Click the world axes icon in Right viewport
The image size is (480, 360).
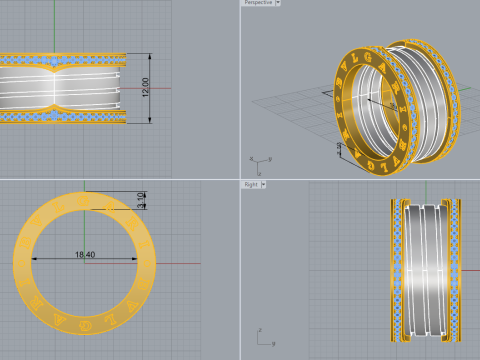point(266,337)
